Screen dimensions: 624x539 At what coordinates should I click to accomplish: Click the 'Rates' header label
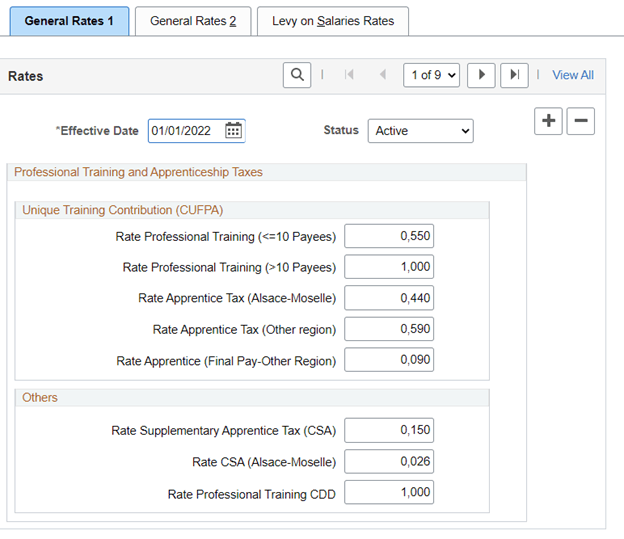(x=25, y=76)
